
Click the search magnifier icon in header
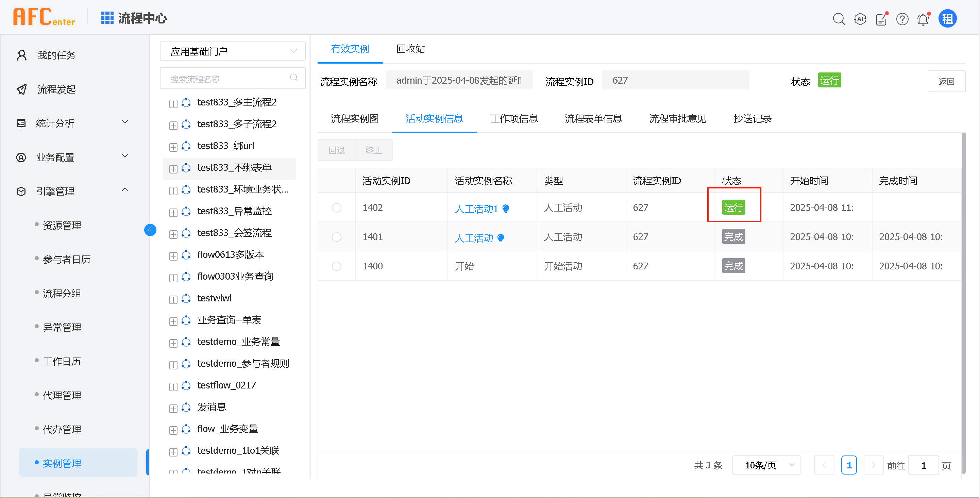pos(839,19)
